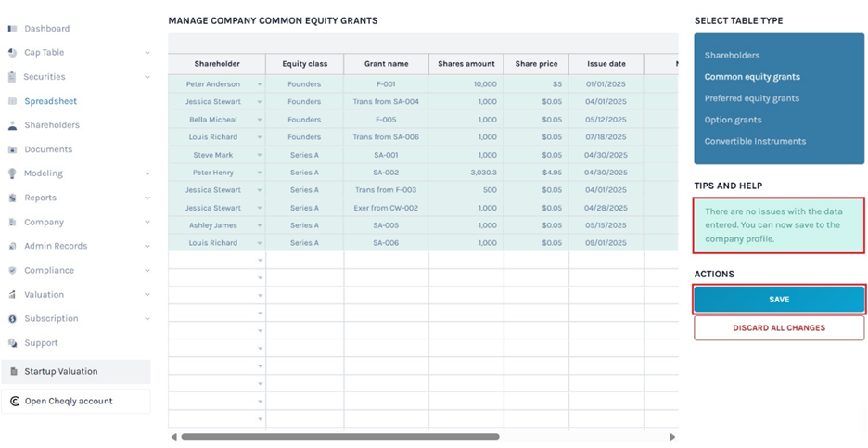Screen dimensions: 868x448
Task: Click the Dashboard icon in sidebar
Action: pos(12,29)
